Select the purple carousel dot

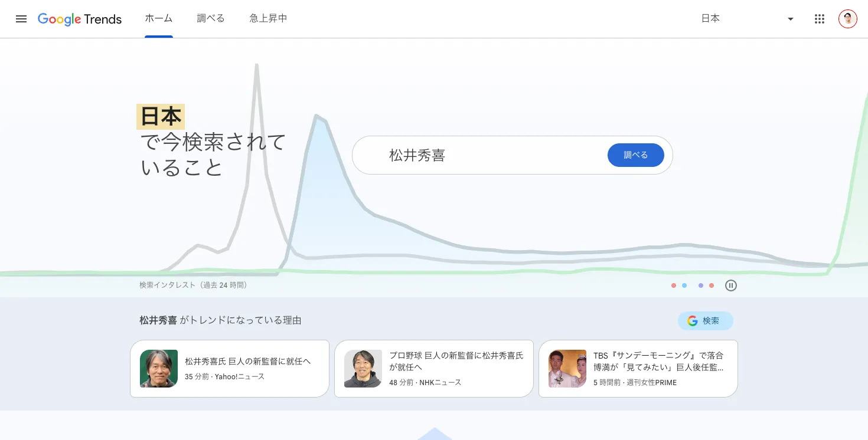coord(701,285)
